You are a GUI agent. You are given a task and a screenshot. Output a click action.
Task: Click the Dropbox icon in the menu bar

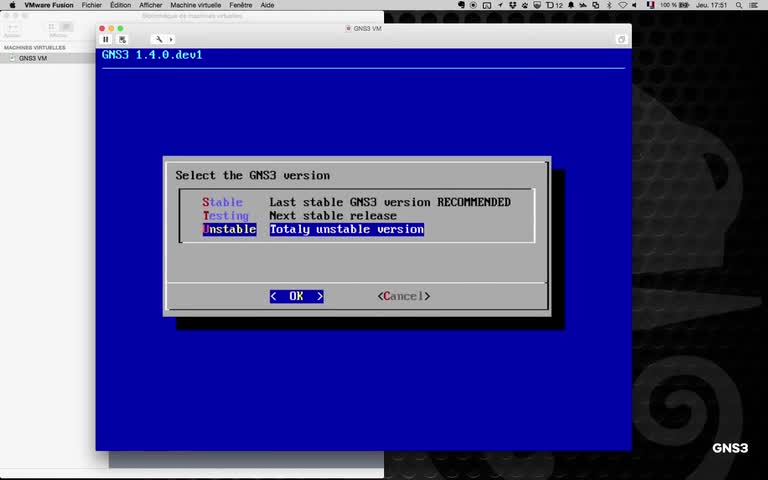[512, 5]
